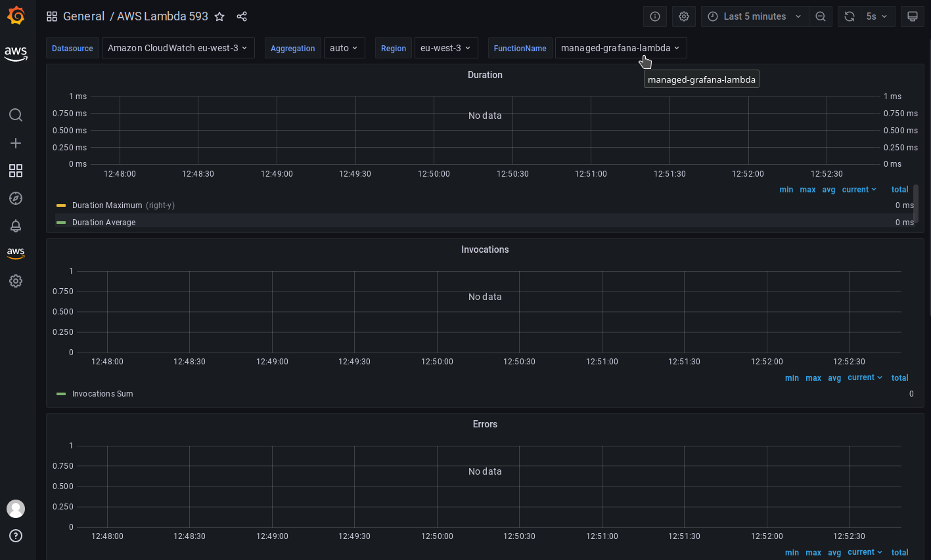The height and width of the screenshot is (560, 931).
Task: Open the Alerting bell icon
Action: 16,226
